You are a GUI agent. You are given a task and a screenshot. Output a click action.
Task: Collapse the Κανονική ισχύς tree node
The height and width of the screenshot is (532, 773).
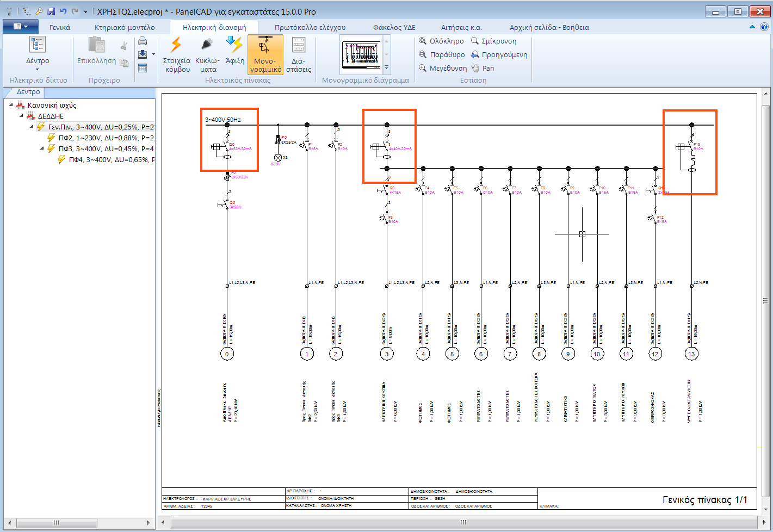[x=11, y=105]
